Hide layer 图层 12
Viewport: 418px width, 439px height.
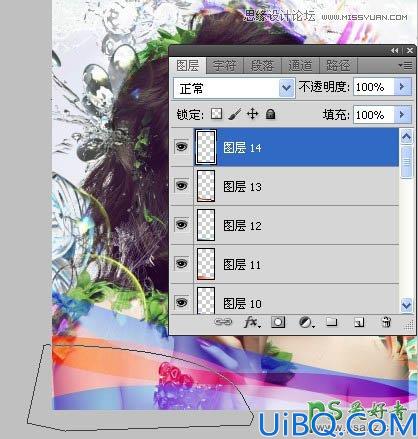click(181, 225)
